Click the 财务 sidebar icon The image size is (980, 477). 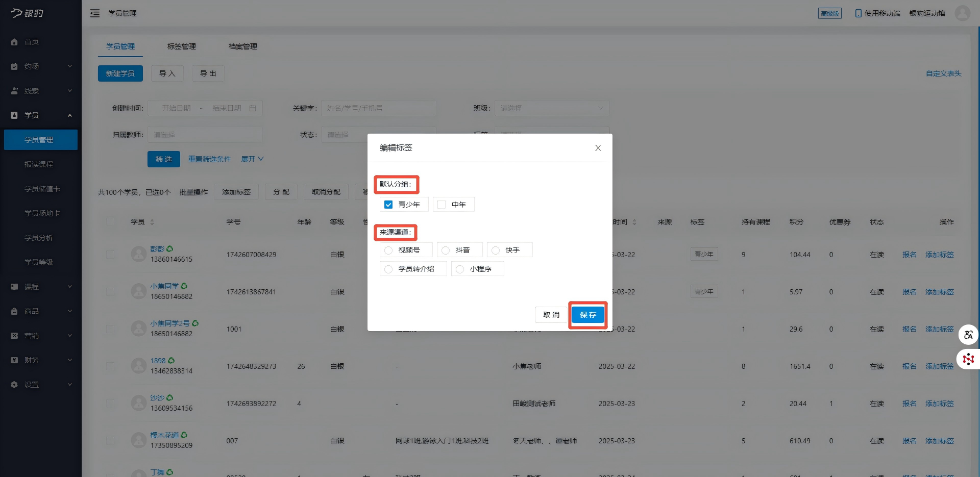pos(14,360)
